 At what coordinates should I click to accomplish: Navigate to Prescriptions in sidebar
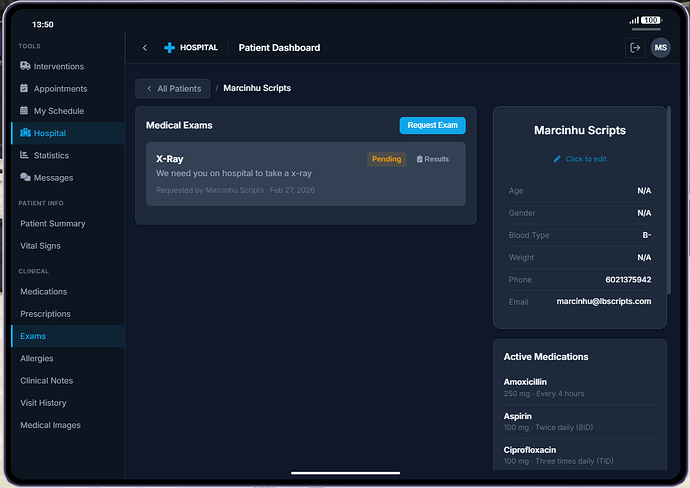[46, 314]
